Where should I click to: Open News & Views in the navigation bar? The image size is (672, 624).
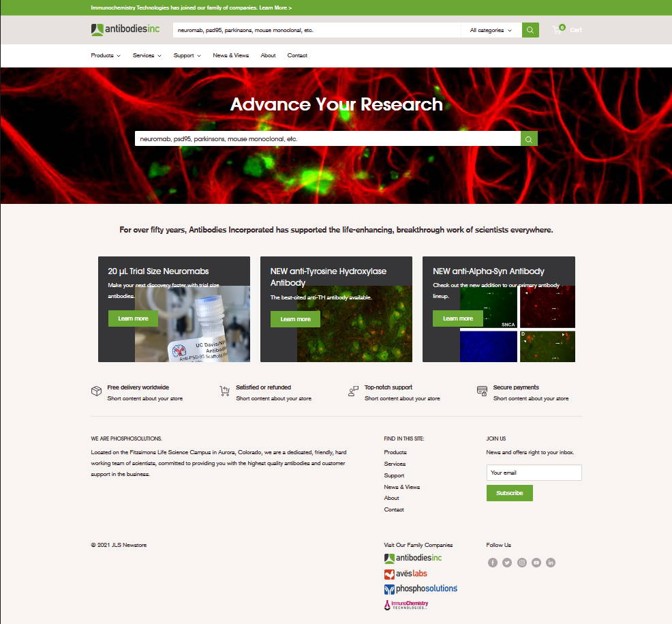[230, 55]
